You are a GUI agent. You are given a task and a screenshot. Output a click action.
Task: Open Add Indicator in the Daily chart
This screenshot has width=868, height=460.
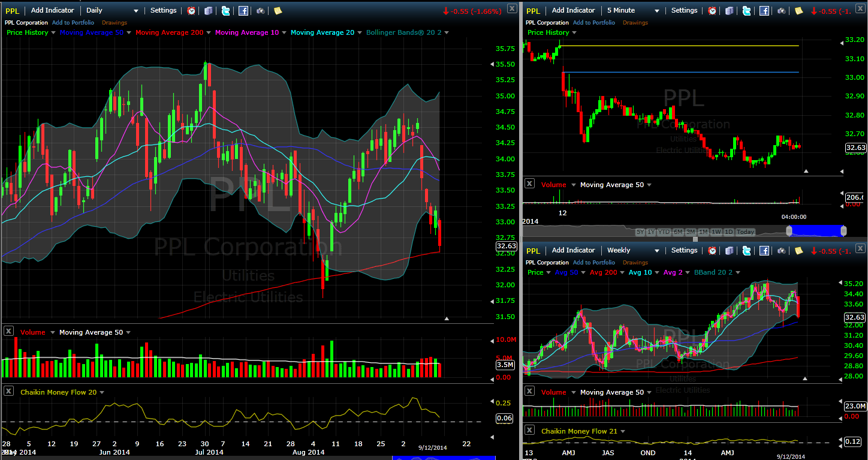[x=53, y=10]
